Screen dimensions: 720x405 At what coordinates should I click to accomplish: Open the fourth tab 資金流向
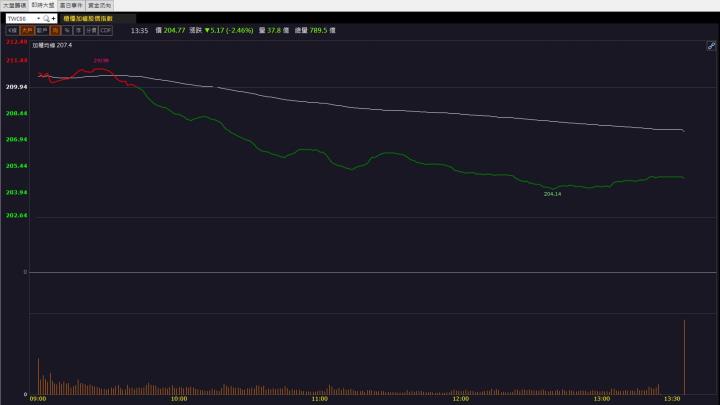[99, 6]
